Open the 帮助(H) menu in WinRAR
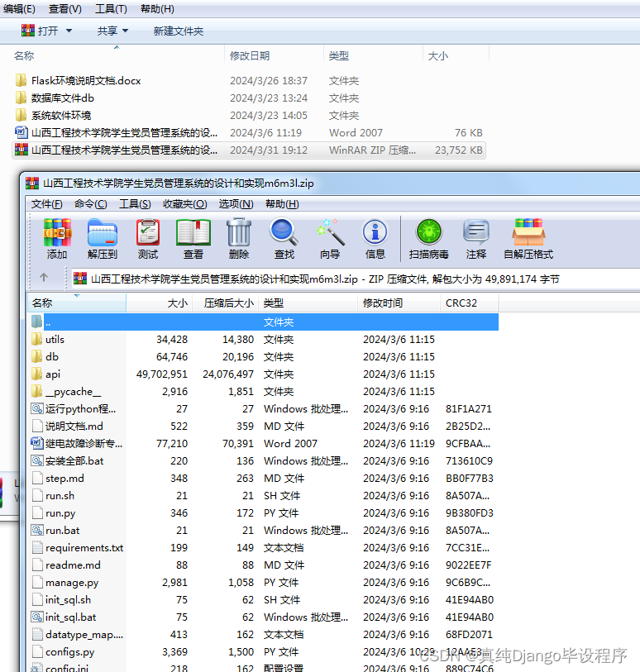This screenshot has width=640, height=672. 282,204
